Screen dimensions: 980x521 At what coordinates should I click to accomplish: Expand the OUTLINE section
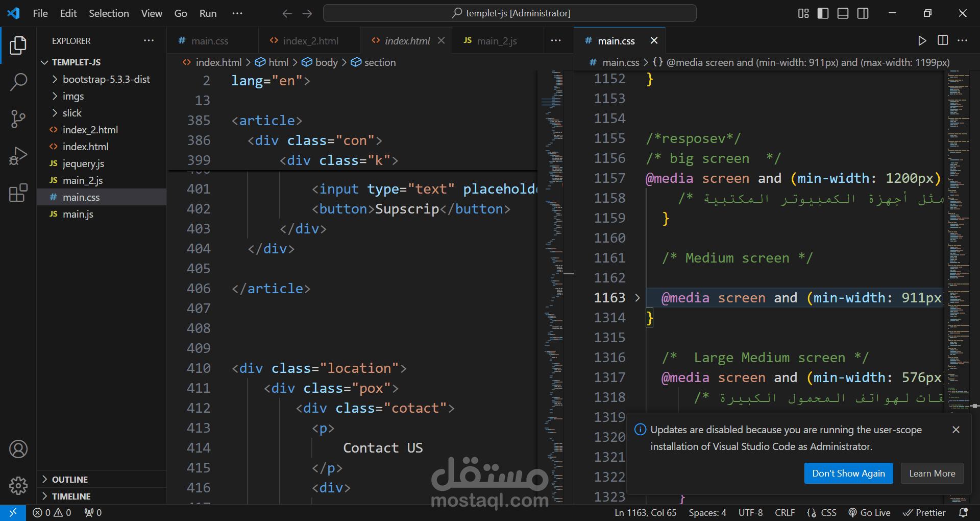(x=102, y=479)
